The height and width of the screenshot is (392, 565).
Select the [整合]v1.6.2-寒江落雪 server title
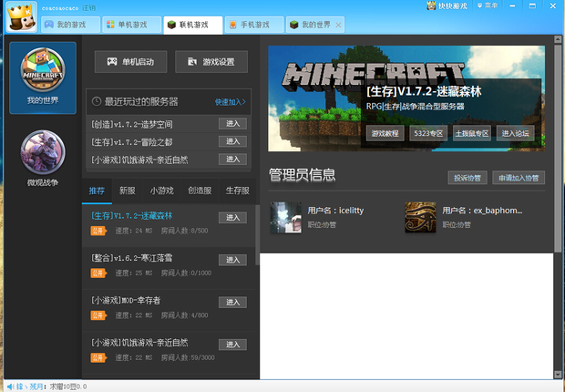click(131, 258)
